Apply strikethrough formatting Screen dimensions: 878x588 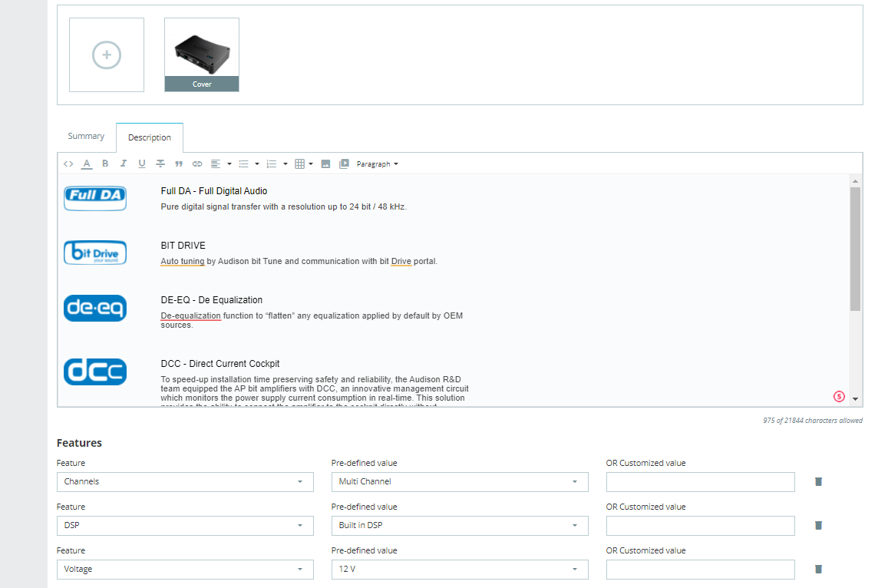click(160, 164)
